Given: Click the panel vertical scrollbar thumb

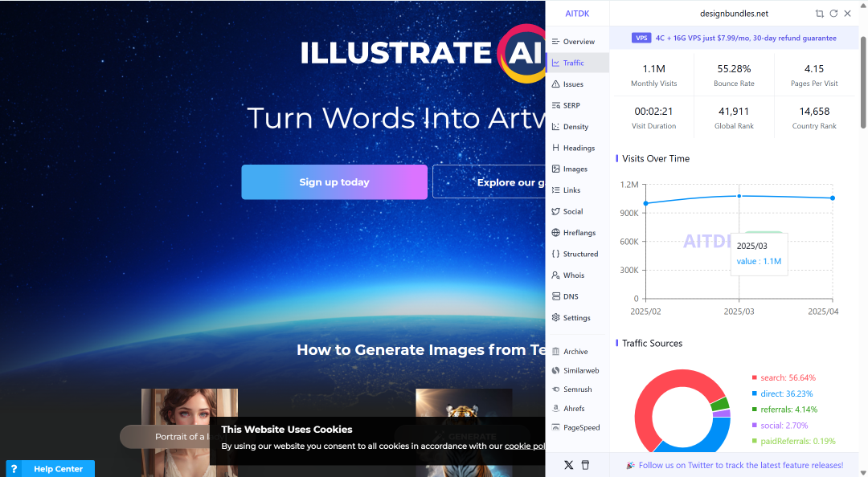Looking at the screenshot, I should 863,82.
